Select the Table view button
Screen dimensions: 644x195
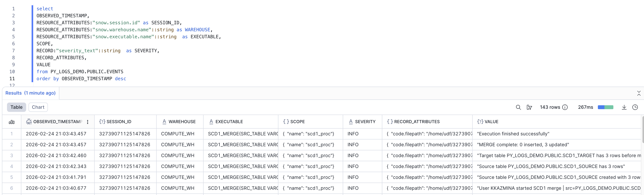point(16,107)
